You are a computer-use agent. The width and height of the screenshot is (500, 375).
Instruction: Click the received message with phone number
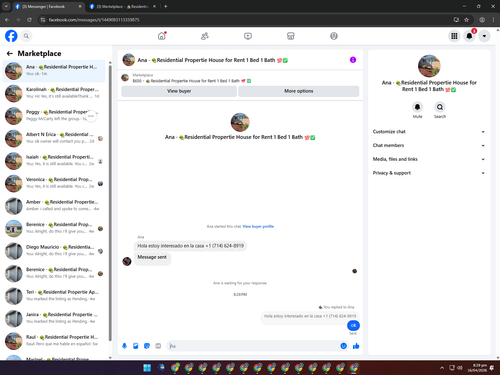(190, 246)
